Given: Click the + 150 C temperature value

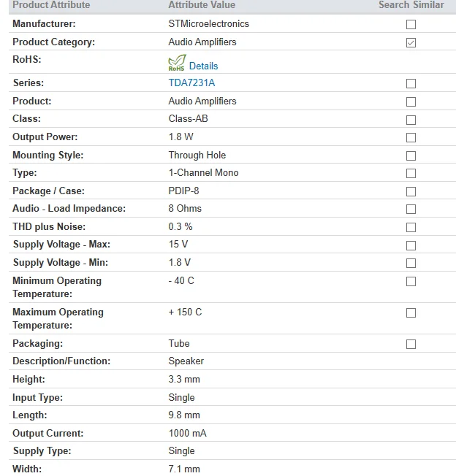Looking at the screenshot, I should pyautogui.click(x=185, y=312).
